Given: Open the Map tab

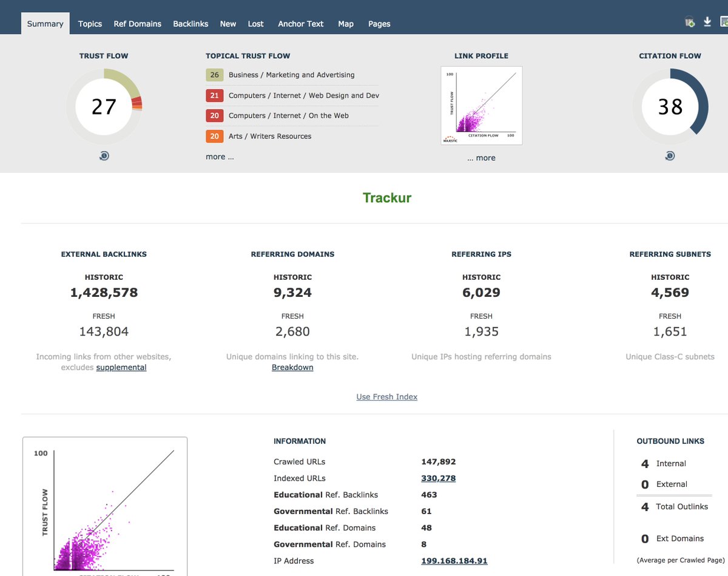Looking at the screenshot, I should tap(346, 24).
